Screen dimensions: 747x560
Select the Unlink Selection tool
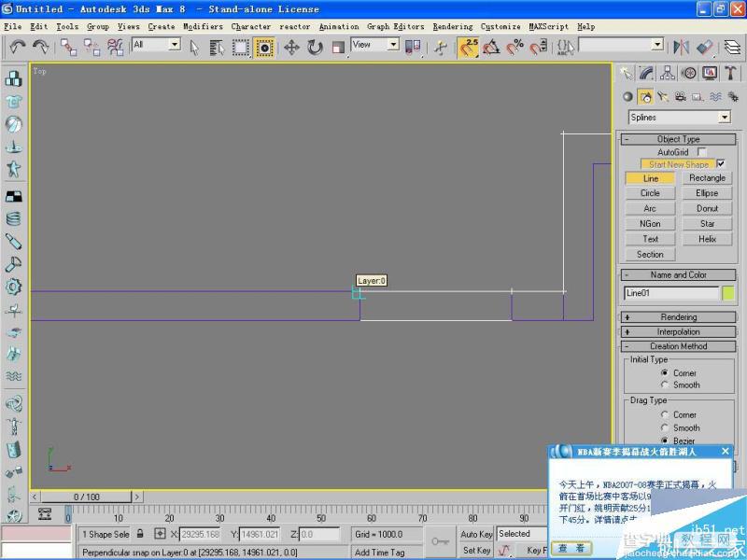[92, 48]
